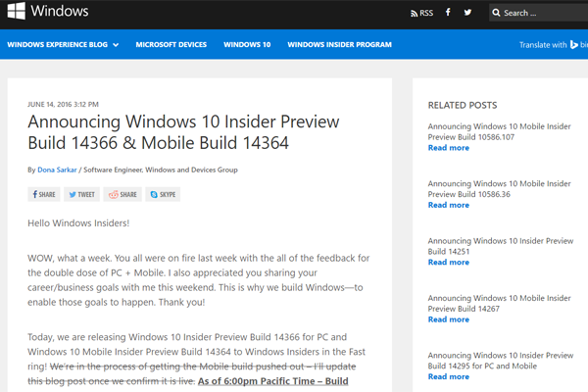588x392 pixels.
Task: Open author Dona Sarkar's profile link
Action: pyautogui.click(x=57, y=170)
